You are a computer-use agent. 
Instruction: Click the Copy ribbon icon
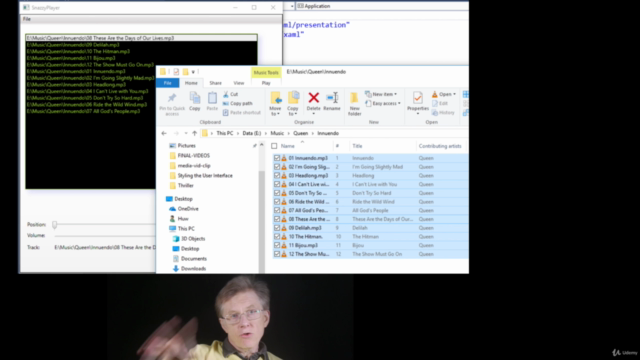[195, 98]
